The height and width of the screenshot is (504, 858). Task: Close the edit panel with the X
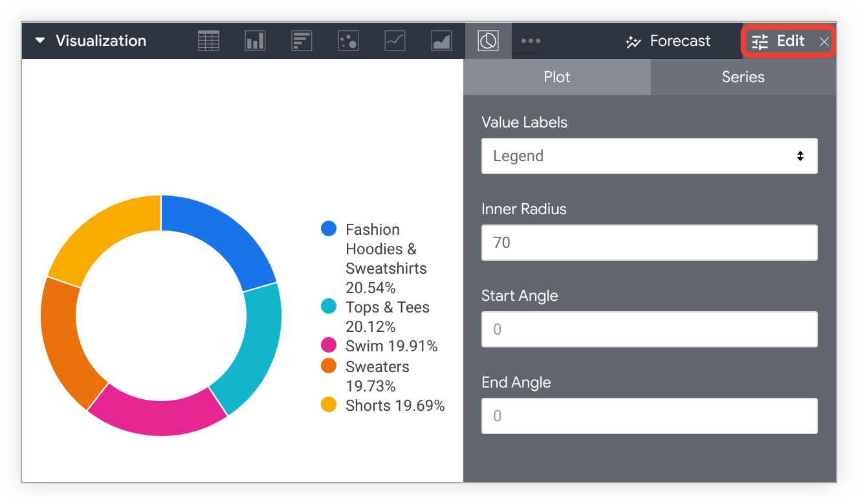(824, 41)
